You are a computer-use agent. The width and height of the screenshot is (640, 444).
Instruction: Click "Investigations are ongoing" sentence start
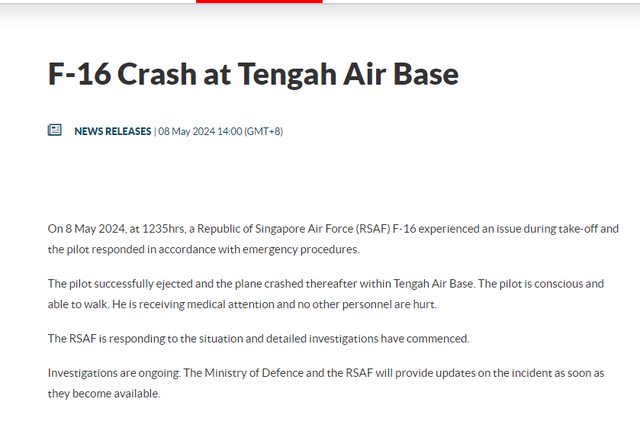coord(114,373)
